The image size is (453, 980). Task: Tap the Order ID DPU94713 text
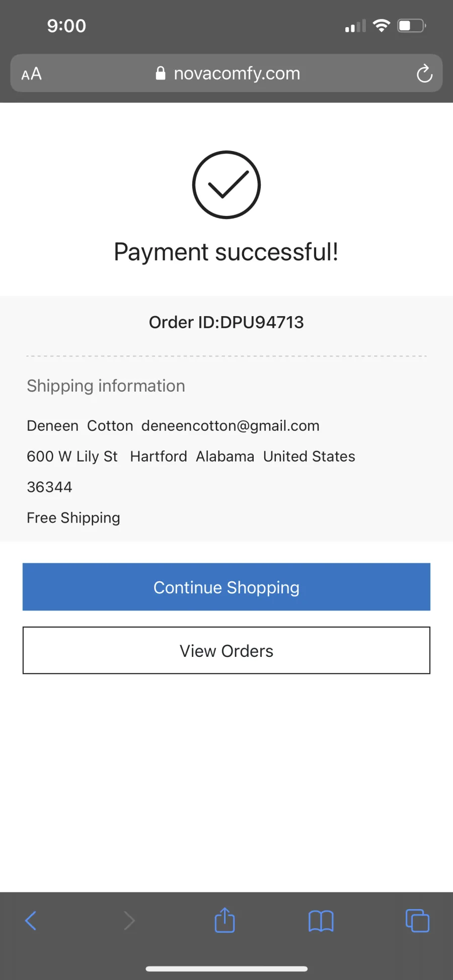click(x=226, y=322)
